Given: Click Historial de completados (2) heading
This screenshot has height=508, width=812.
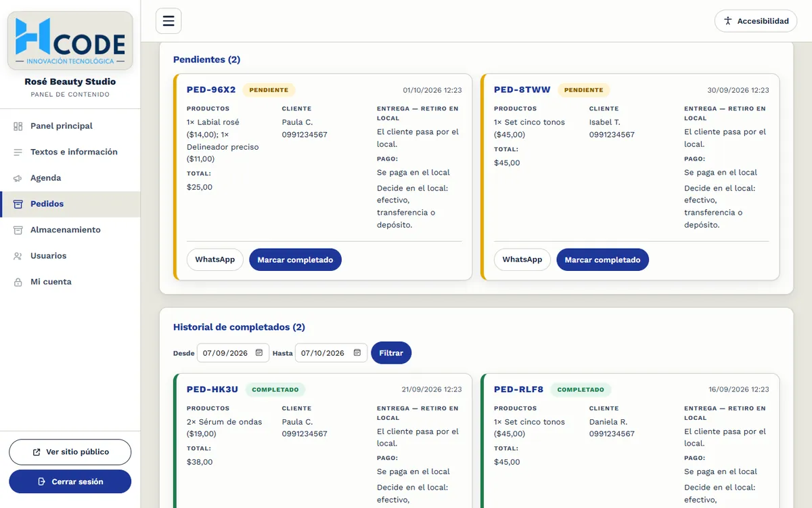Looking at the screenshot, I should coord(239,327).
